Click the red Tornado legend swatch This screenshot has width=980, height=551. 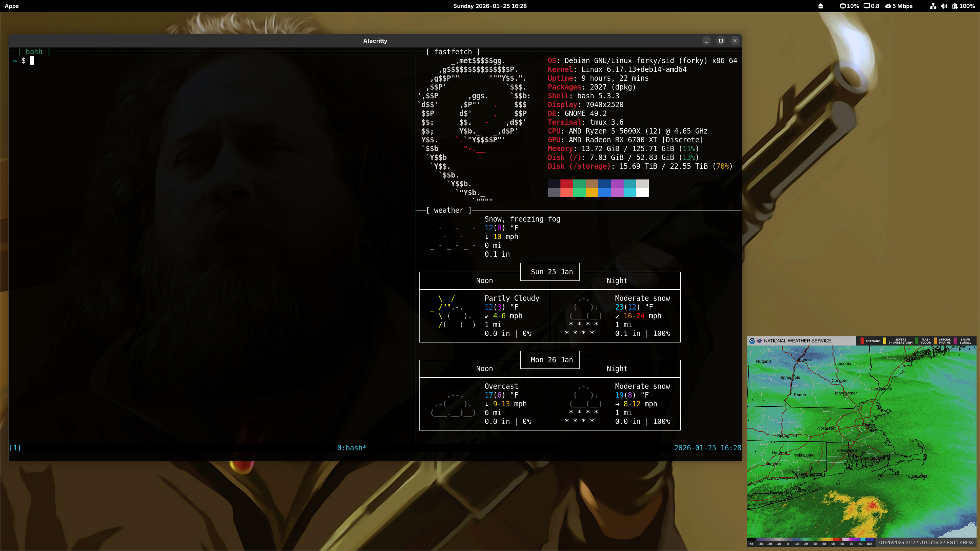[862, 341]
